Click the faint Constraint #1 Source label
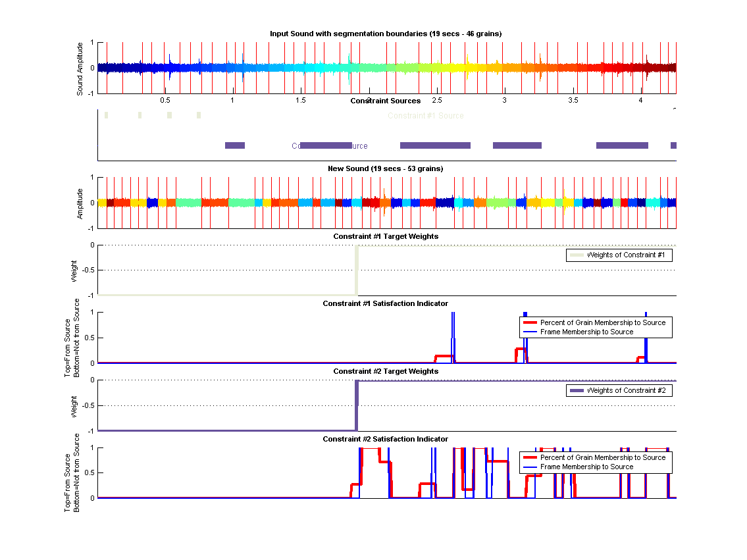 [426, 116]
